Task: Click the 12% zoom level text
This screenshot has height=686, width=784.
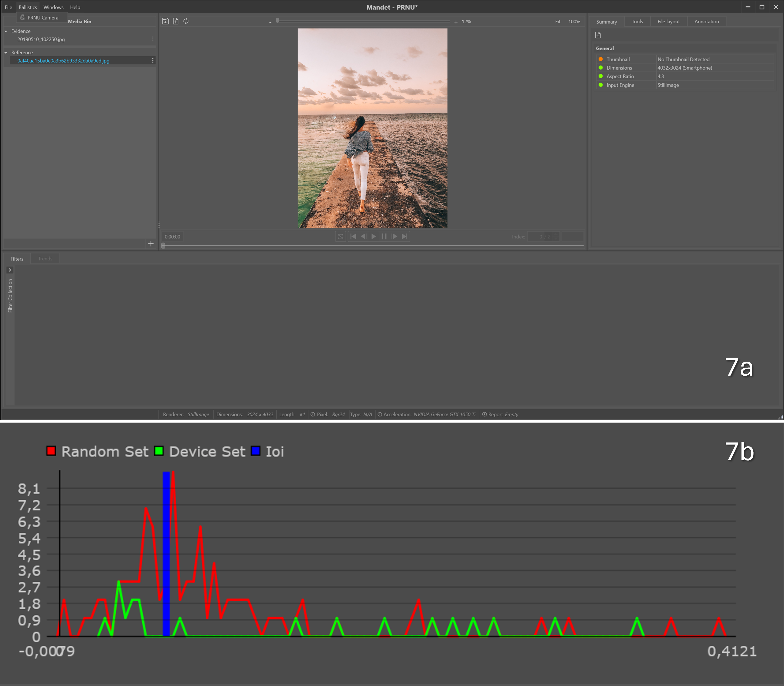Action: 466,22
